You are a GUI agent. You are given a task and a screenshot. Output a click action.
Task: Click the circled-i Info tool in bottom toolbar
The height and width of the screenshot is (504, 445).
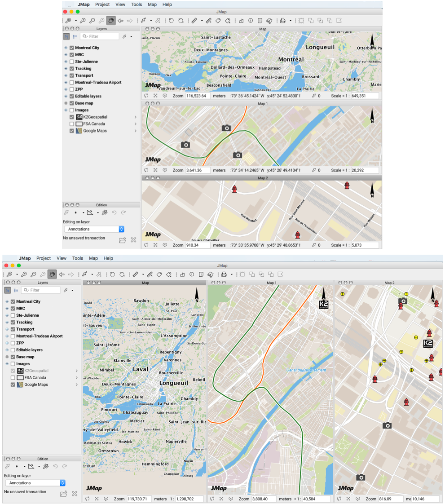tap(191, 274)
